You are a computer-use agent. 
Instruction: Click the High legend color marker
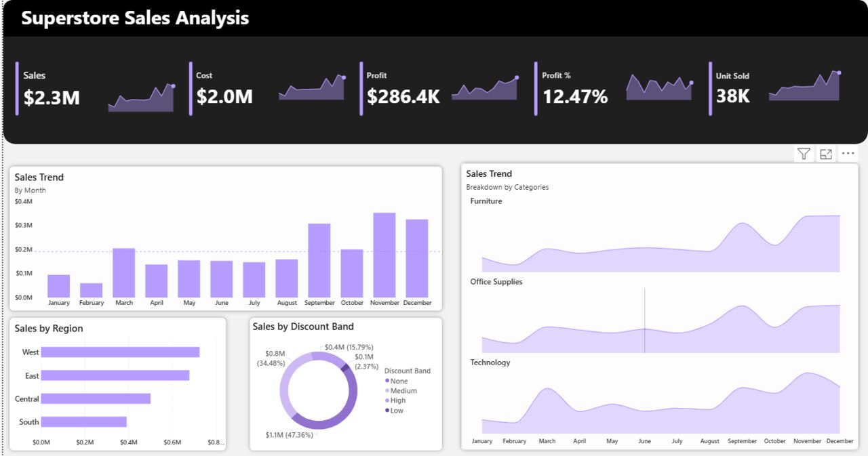tap(387, 400)
